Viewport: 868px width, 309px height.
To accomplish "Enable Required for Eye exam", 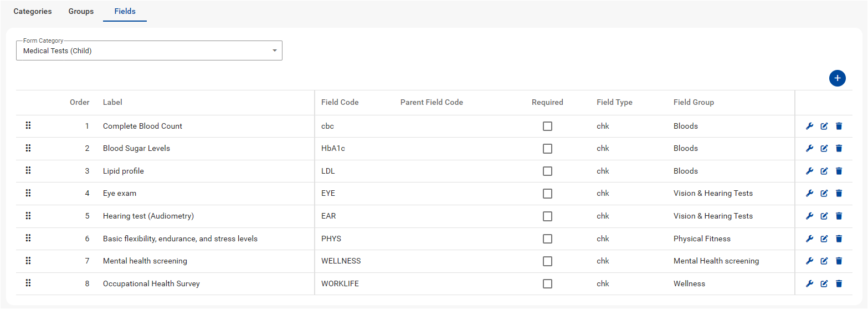I will click(x=547, y=194).
